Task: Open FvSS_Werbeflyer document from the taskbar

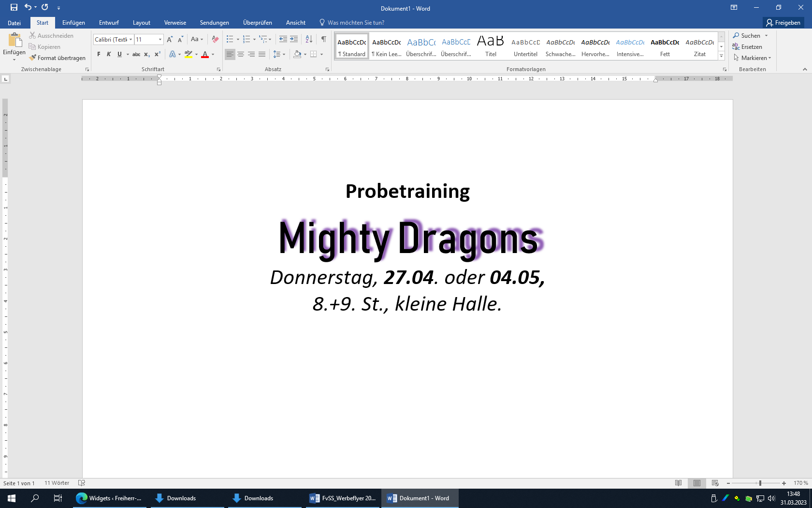Action: pos(343,498)
